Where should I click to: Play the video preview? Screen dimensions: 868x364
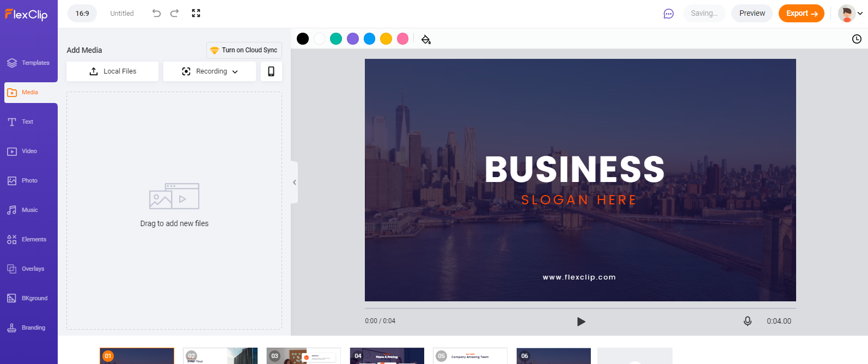coord(581,321)
